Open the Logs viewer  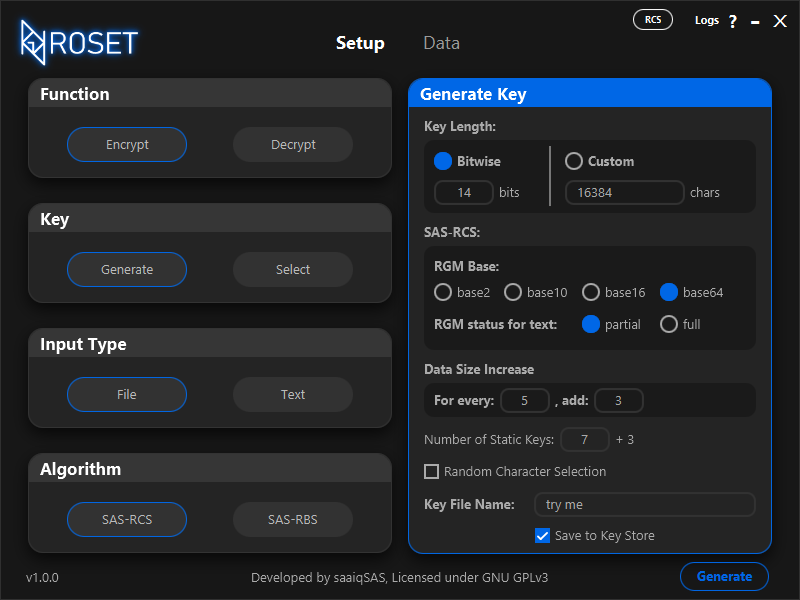click(x=707, y=20)
